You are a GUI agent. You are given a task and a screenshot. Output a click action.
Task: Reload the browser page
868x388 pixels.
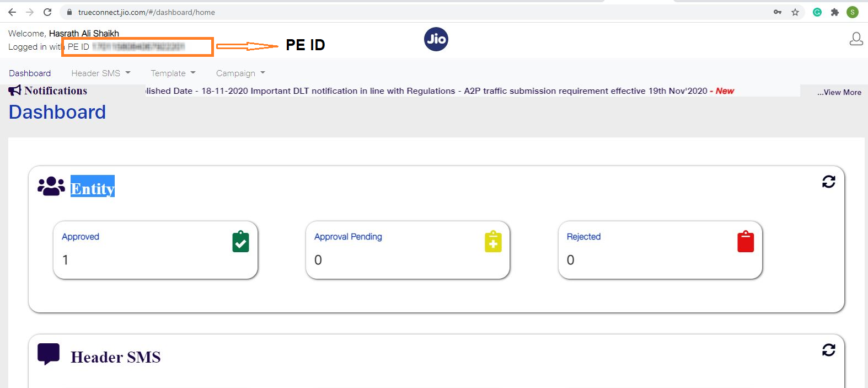pyautogui.click(x=47, y=12)
